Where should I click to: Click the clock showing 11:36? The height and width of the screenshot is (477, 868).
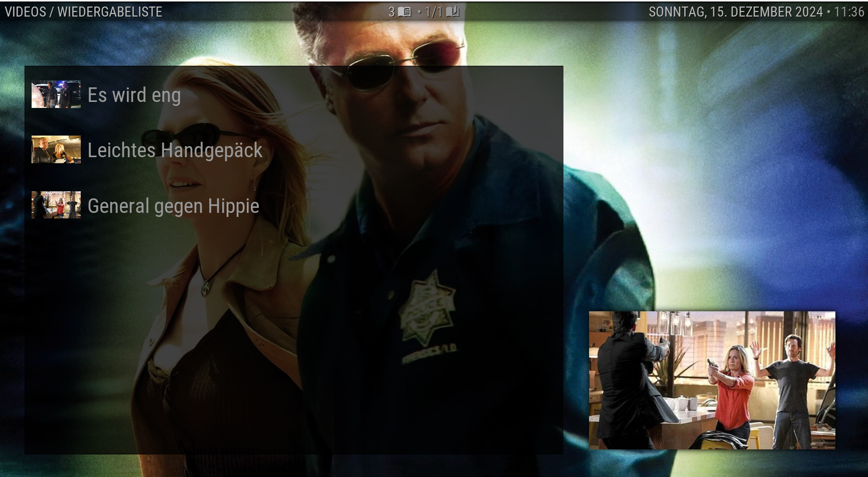click(x=849, y=12)
